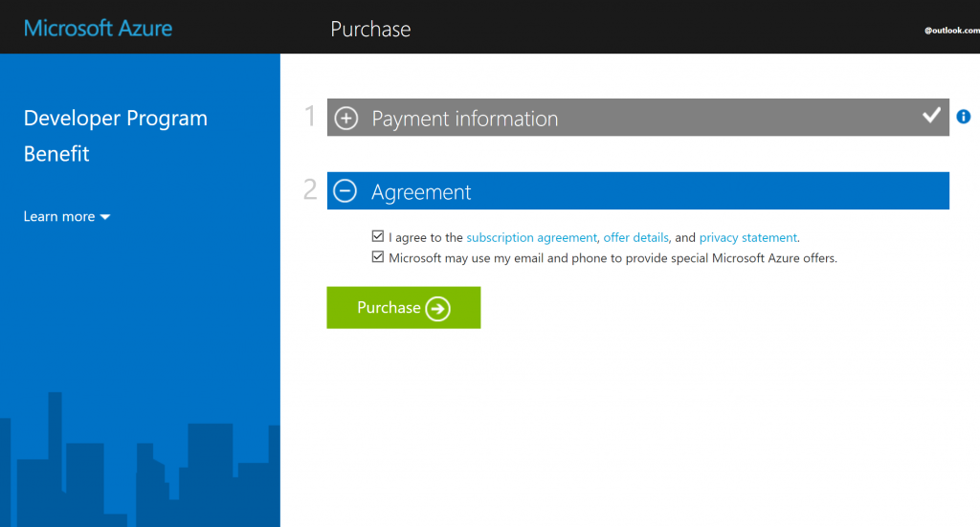The image size is (980, 527).
Task: Open the offer details link
Action: tap(635, 237)
